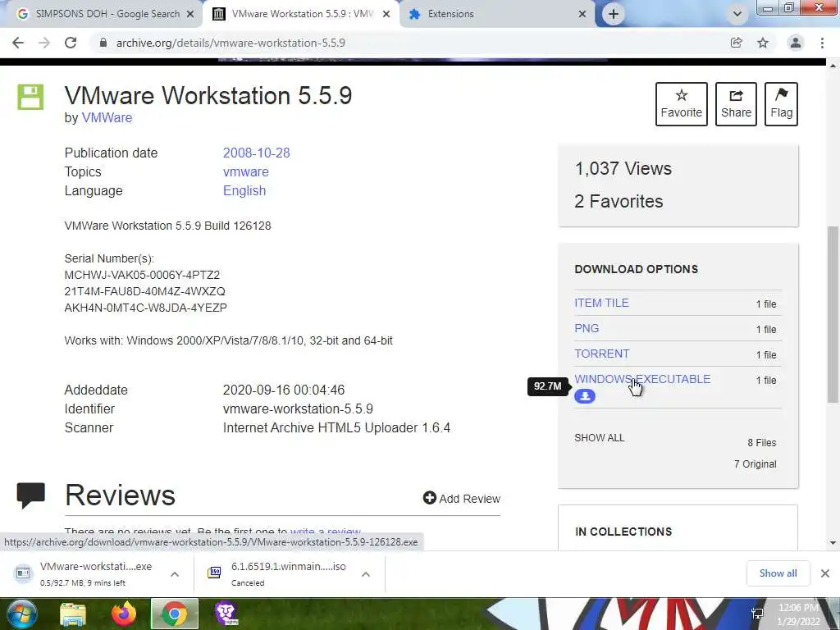The width and height of the screenshot is (840, 630).
Task: Close the SIMPSONS DOH Google Search tab
Action: point(190,14)
